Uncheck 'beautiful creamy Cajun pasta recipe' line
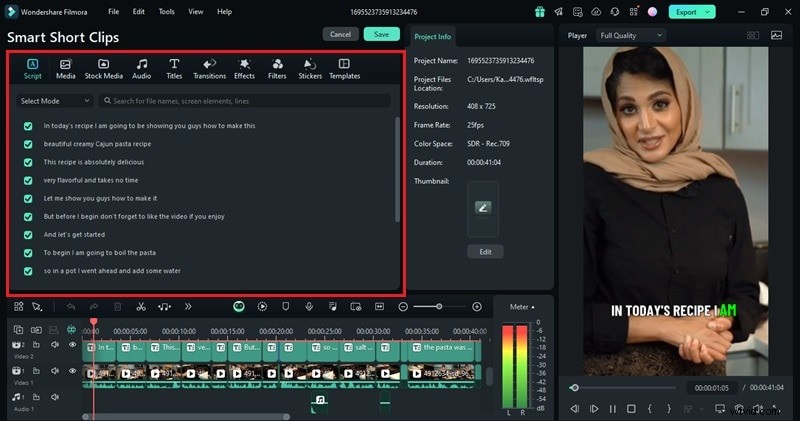 click(28, 144)
